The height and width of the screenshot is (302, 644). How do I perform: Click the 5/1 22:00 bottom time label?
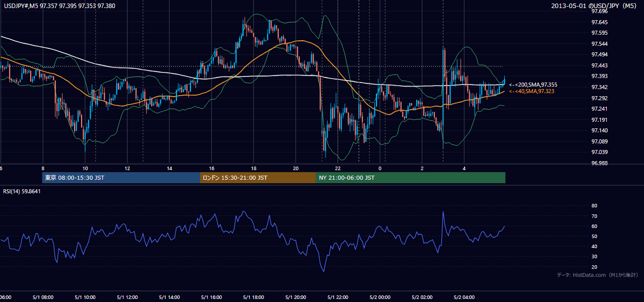(338, 297)
